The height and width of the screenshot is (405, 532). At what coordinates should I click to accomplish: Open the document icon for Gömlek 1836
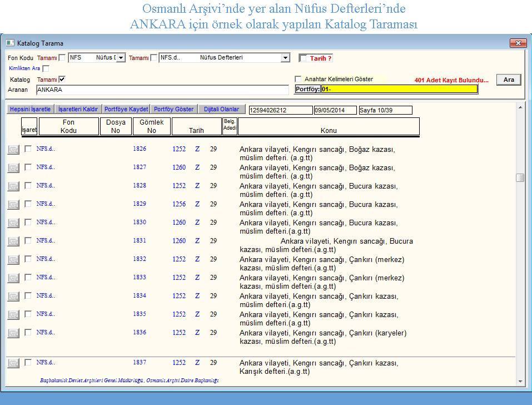(13, 333)
